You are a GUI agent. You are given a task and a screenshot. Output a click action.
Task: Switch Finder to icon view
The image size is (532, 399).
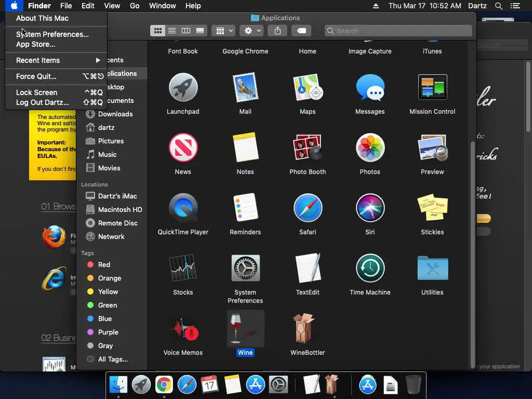[x=158, y=31]
